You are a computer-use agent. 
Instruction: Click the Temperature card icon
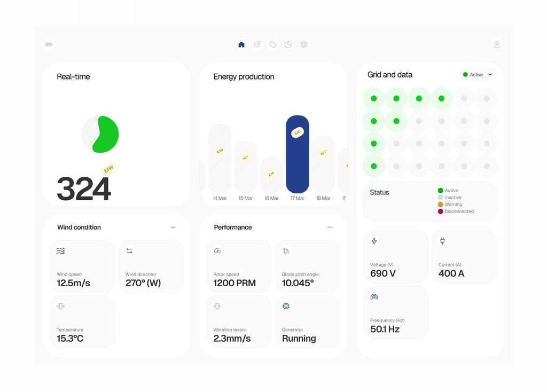point(61,306)
